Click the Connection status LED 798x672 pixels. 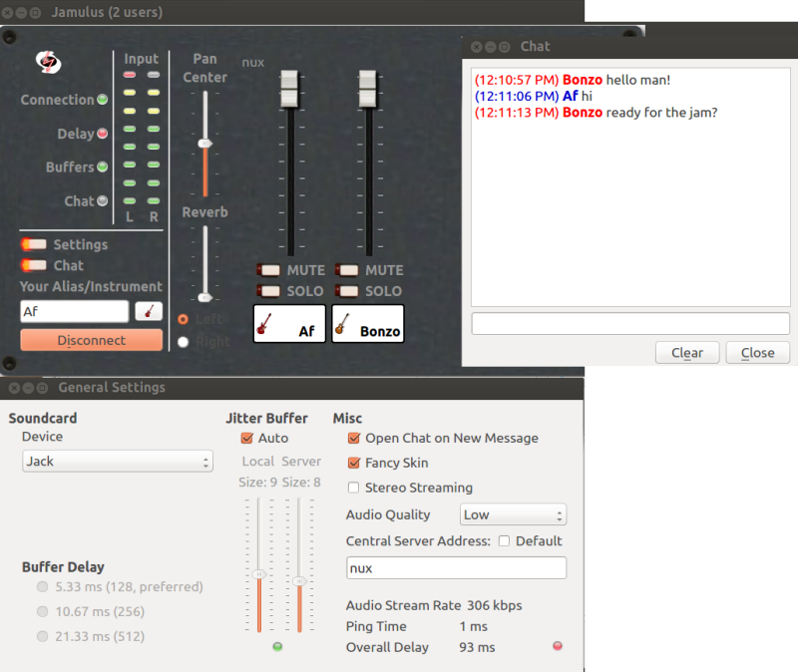point(103,99)
